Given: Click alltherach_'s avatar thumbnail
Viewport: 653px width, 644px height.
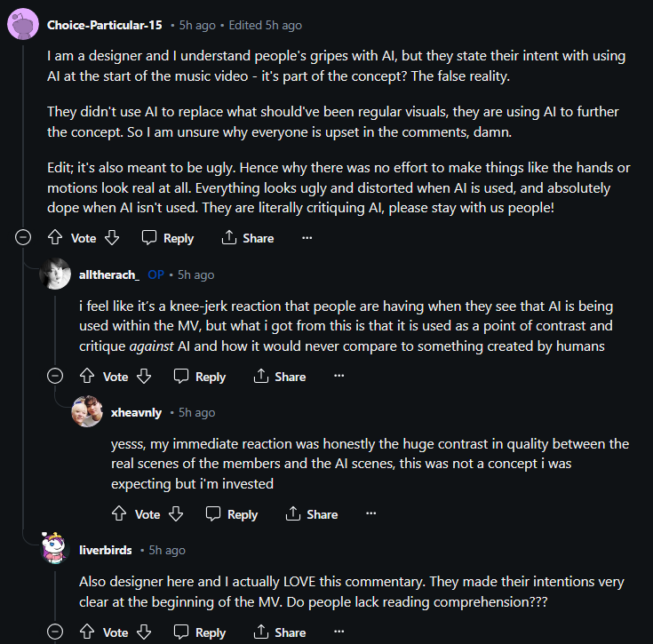Looking at the screenshot, I should tap(55, 274).
